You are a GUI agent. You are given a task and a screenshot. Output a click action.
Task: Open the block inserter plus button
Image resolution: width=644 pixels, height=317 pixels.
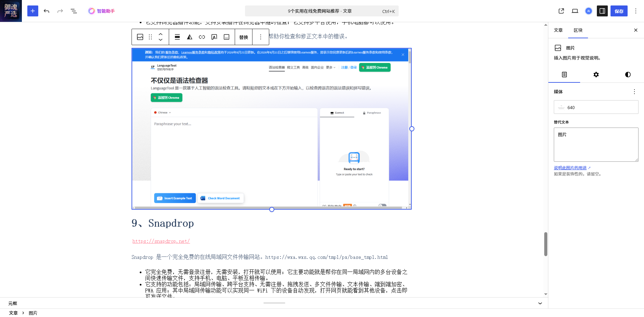tap(33, 11)
